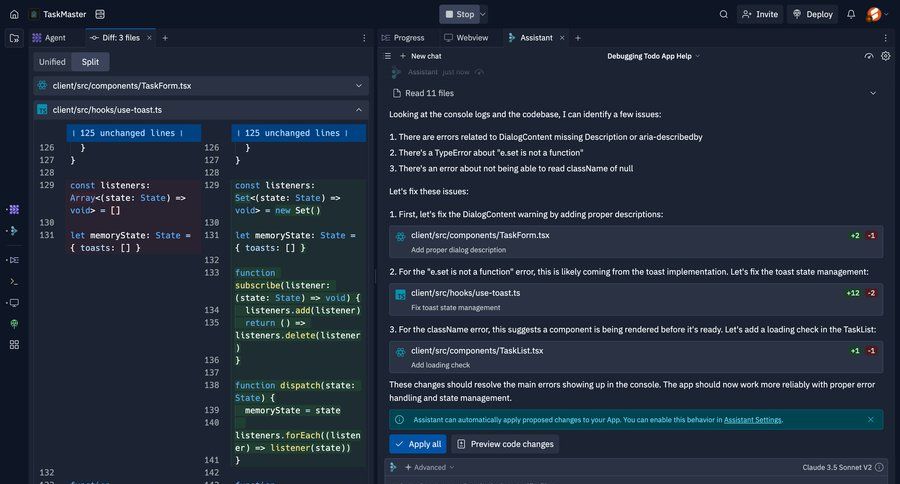Click the rollback history icon
900x484 pixels.
pos(869,56)
